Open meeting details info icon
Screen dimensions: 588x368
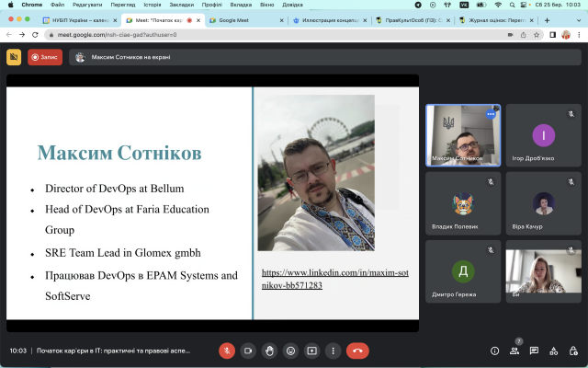pos(494,351)
